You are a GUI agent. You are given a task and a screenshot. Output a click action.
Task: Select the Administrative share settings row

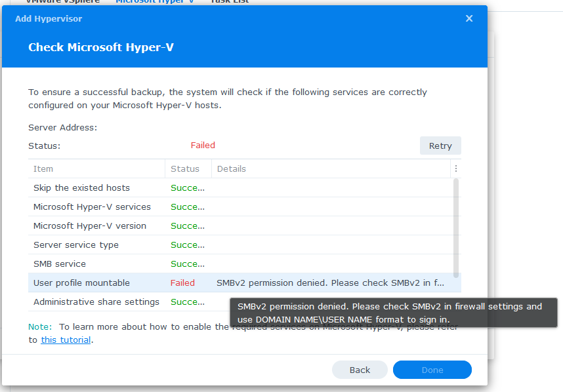coord(245,302)
